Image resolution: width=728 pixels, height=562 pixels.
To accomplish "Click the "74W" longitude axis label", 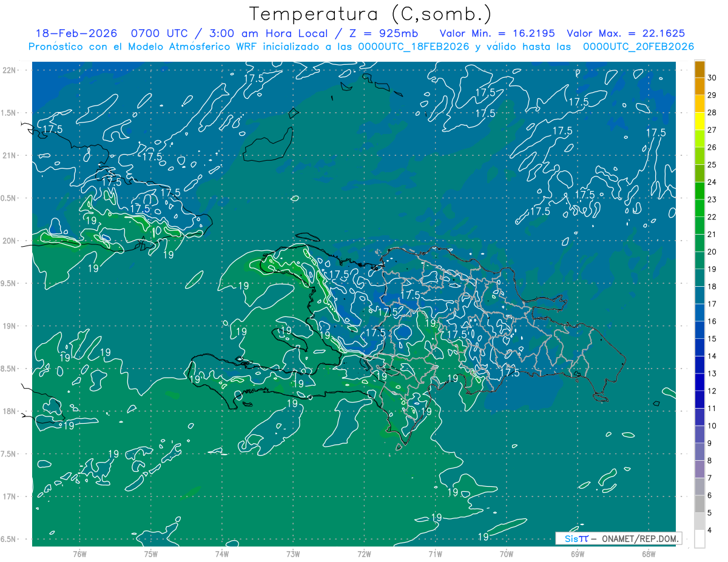I will point(221,554).
